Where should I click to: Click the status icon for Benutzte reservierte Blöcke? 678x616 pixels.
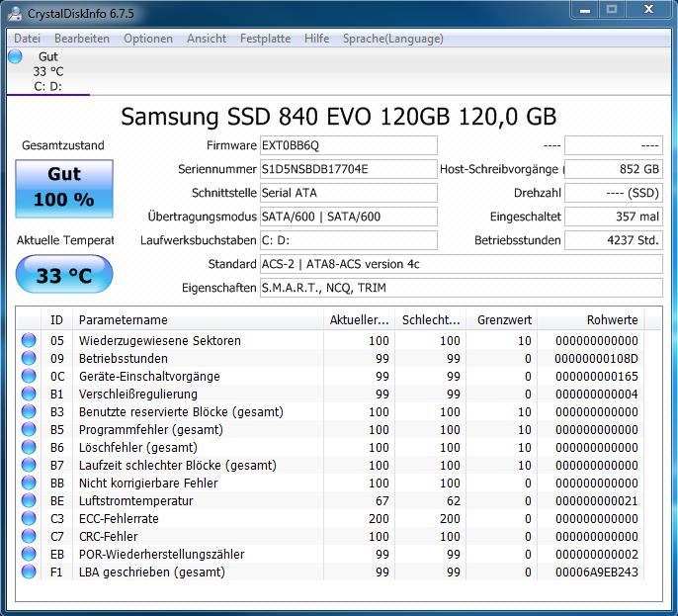pyautogui.click(x=29, y=411)
